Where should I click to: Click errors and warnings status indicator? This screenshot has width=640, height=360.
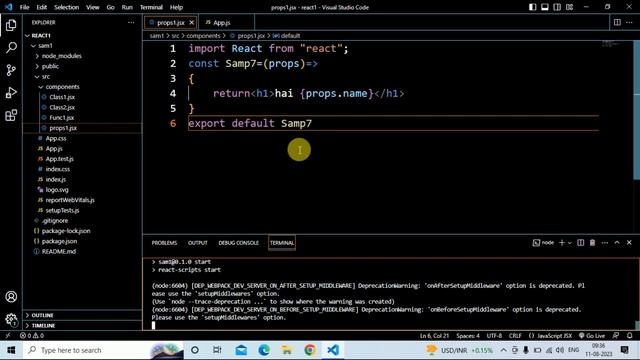[x=32, y=336]
